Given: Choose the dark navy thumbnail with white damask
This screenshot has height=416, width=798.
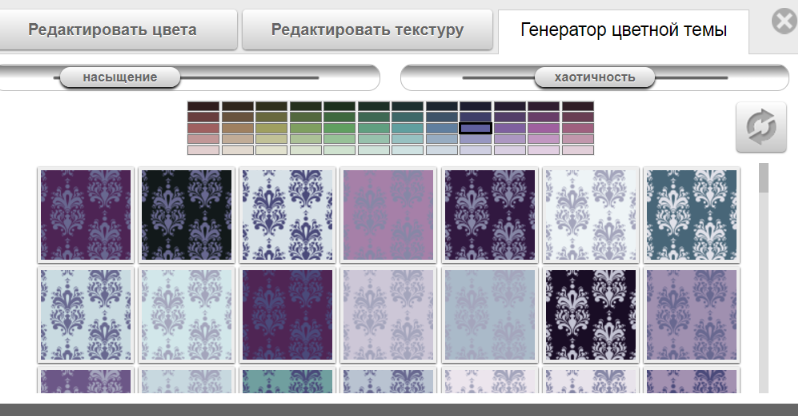Looking at the screenshot, I should (590, 315).
